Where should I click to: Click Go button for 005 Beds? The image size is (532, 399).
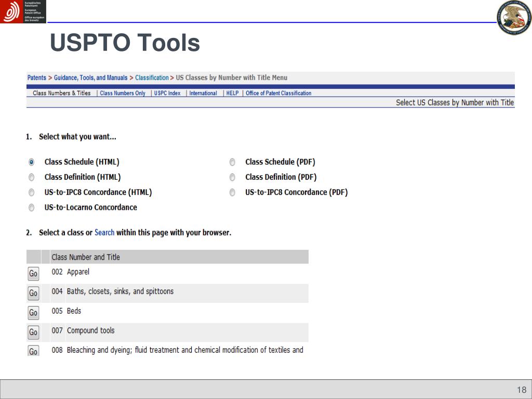pyautogui.click(x=33, y=312)
